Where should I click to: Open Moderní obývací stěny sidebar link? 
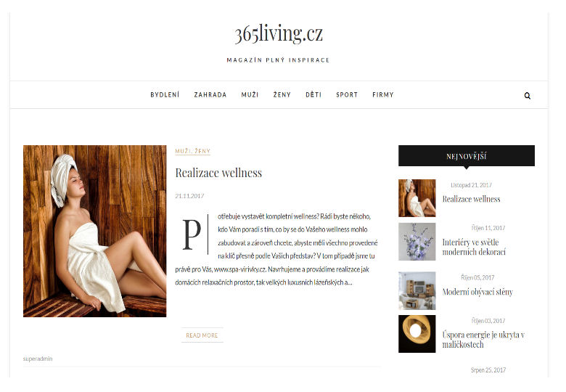477,292
